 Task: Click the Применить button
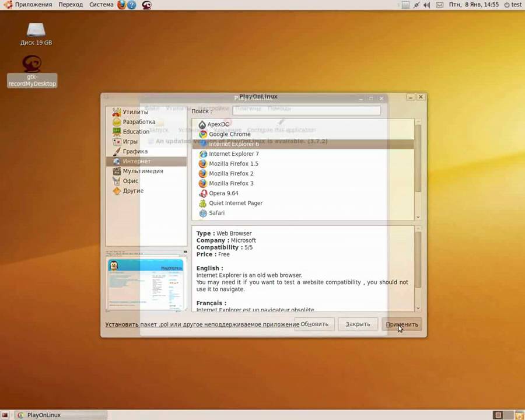pyautogui.click(x=402, y=324)
